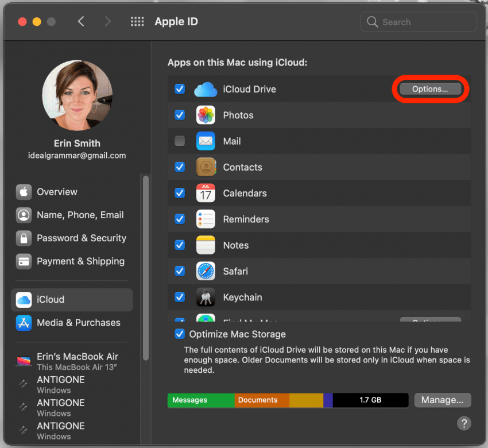Screen dimensions: 488x448
Task: Click the Keychain keys icon
Action: (206, 298)
